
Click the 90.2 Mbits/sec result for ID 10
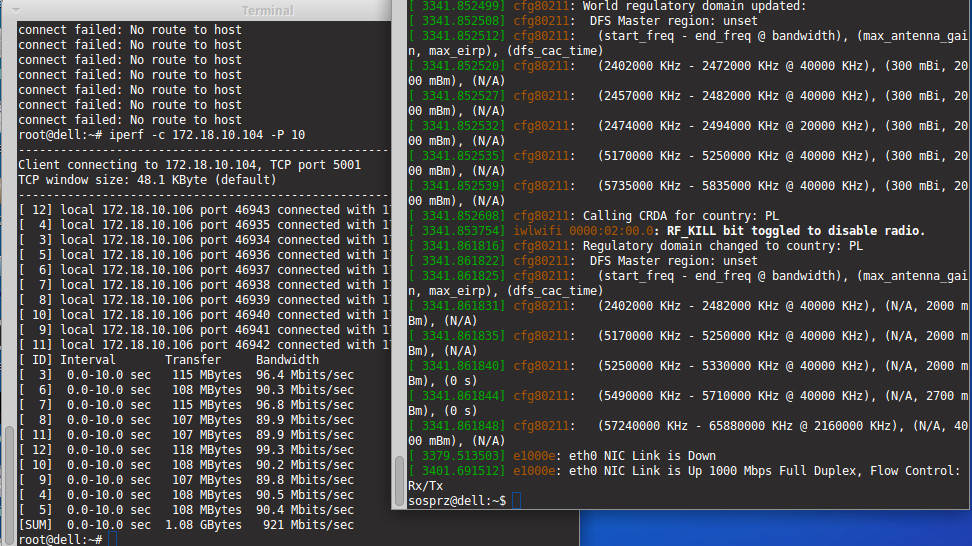[304, 465]
